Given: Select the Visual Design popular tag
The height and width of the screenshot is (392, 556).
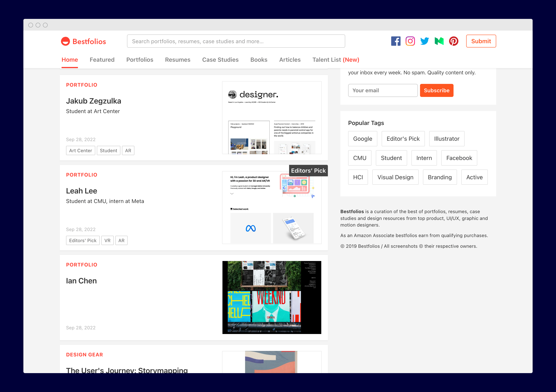Looking at the screenshot, I should point(395,177).
